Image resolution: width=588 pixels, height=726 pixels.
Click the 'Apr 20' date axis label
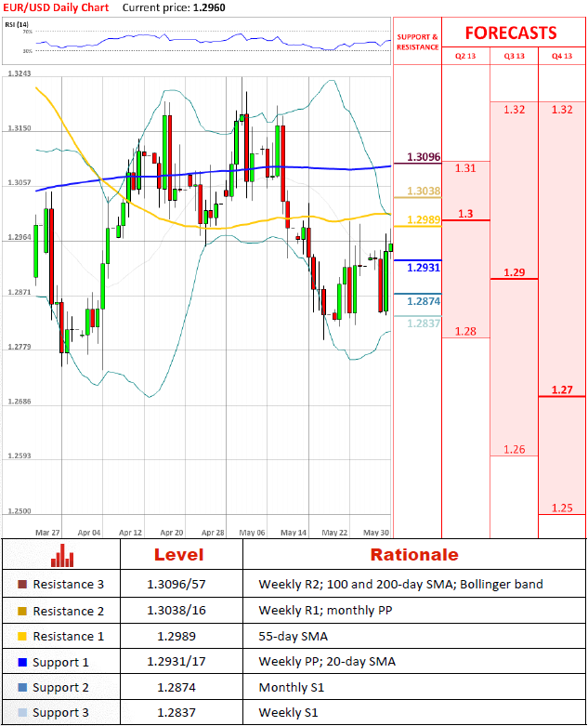pos(171,533)
